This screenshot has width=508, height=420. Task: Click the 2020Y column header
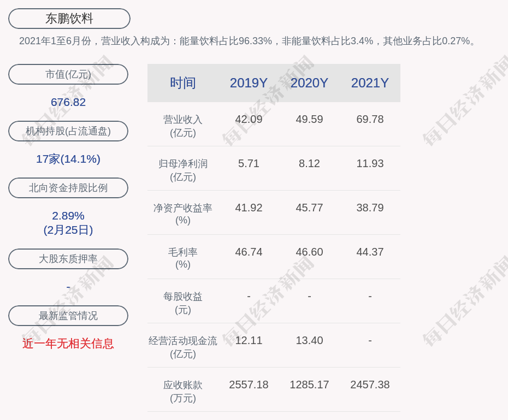point(309,83)
